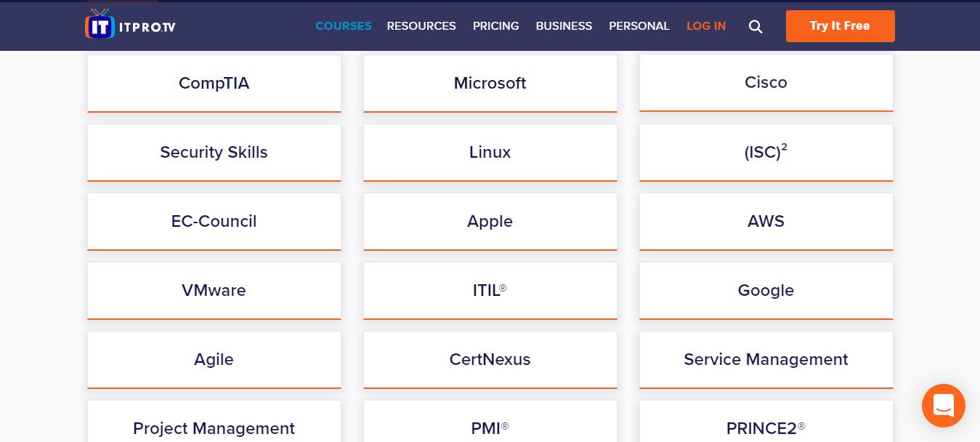Click the Log In link
This screenshot has width=980, height=442.
coord(705,26)
